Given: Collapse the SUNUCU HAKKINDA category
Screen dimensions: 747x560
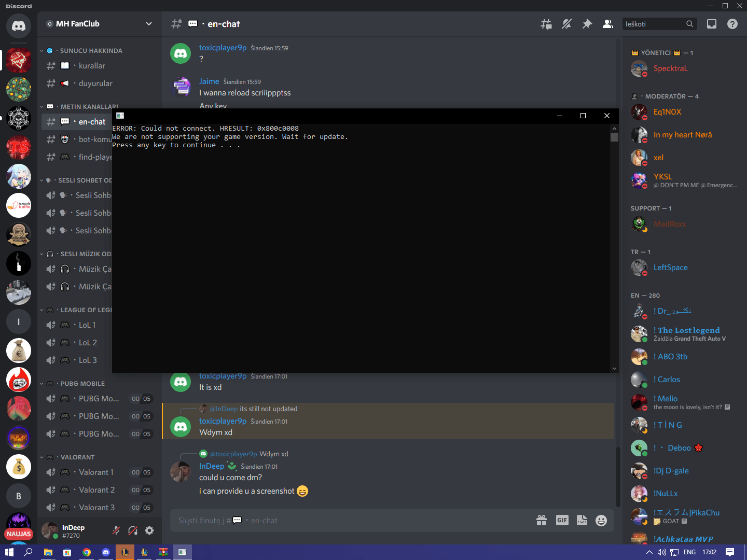Looking at the screenshot, I should 81,51.
